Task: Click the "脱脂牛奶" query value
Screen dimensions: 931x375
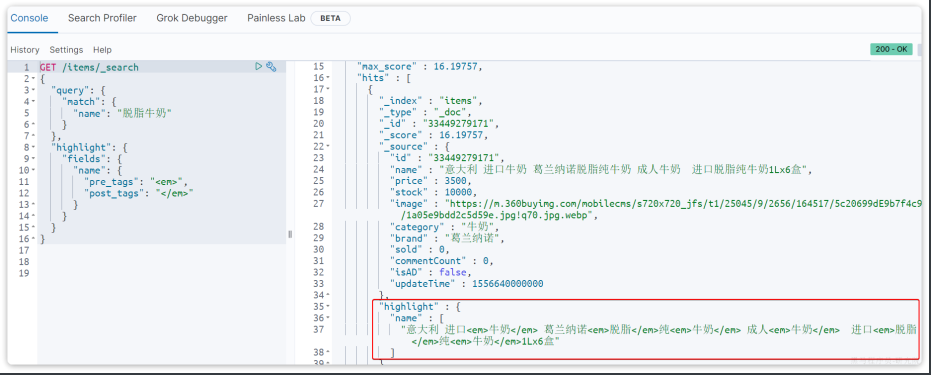Action: click(x=144, y=113)
